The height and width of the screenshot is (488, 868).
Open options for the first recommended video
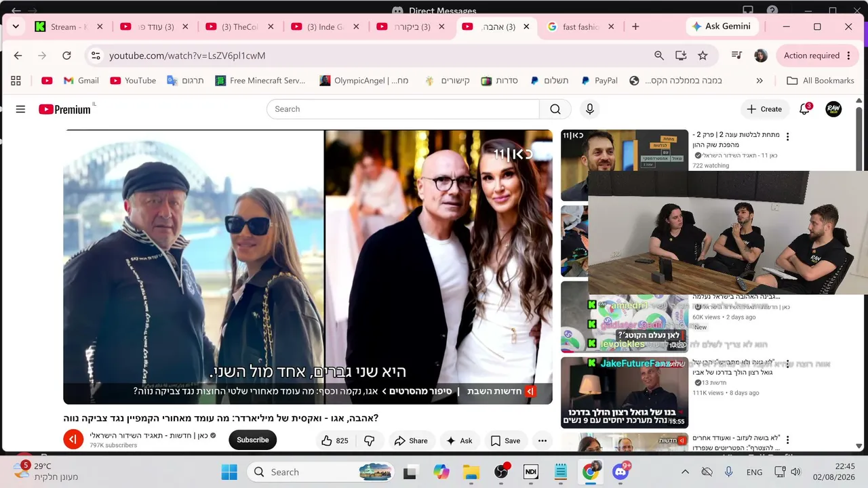tap(787, 137)
